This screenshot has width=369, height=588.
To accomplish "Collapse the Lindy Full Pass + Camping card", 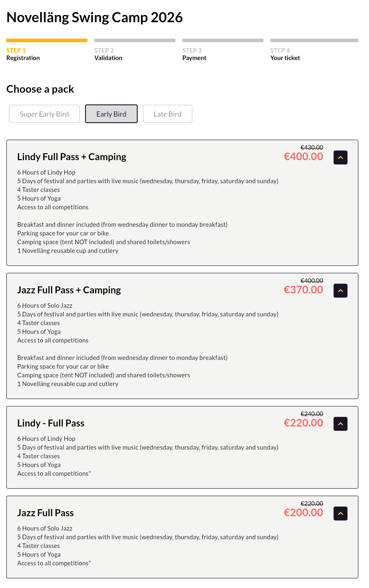I will (x=340, y=158).
